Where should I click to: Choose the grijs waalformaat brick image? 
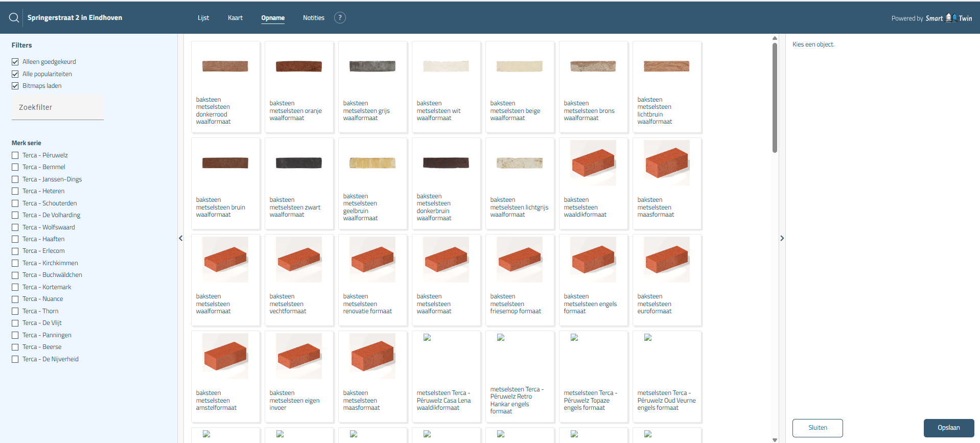coord(372,66)
